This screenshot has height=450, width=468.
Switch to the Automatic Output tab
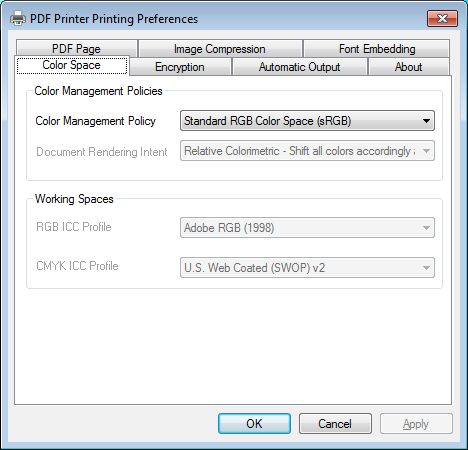pyautogui.click(x=300, y=67)
